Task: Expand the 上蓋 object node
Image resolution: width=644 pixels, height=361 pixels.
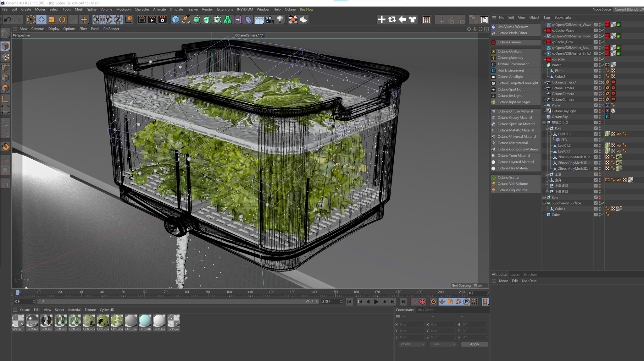Action: (x=547, y=174)
